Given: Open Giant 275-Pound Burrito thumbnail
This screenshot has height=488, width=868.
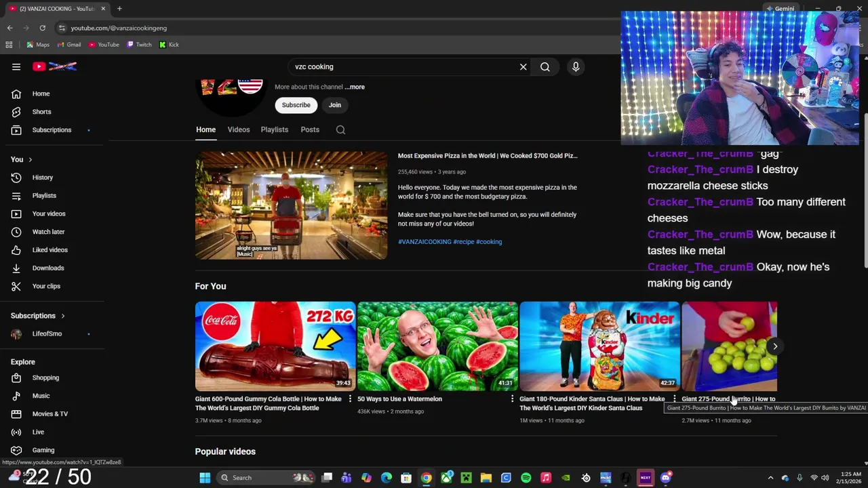Looking at the screenshot, I should click(729, 346).
